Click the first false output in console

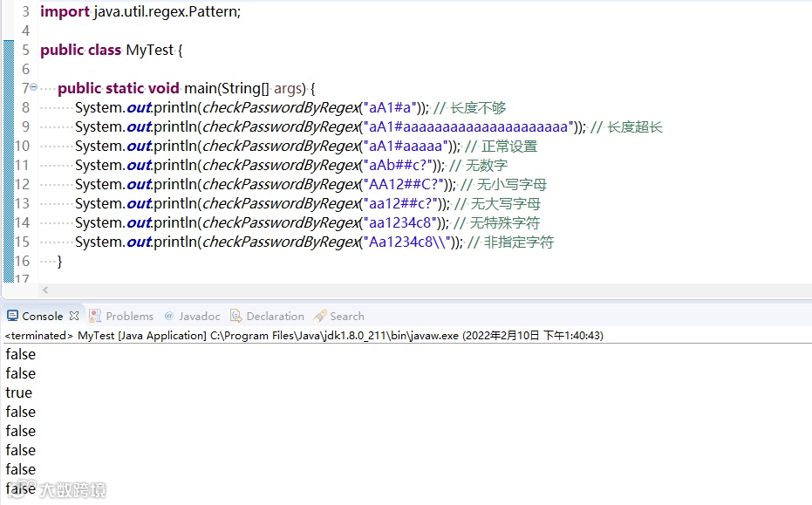[21, 354]
